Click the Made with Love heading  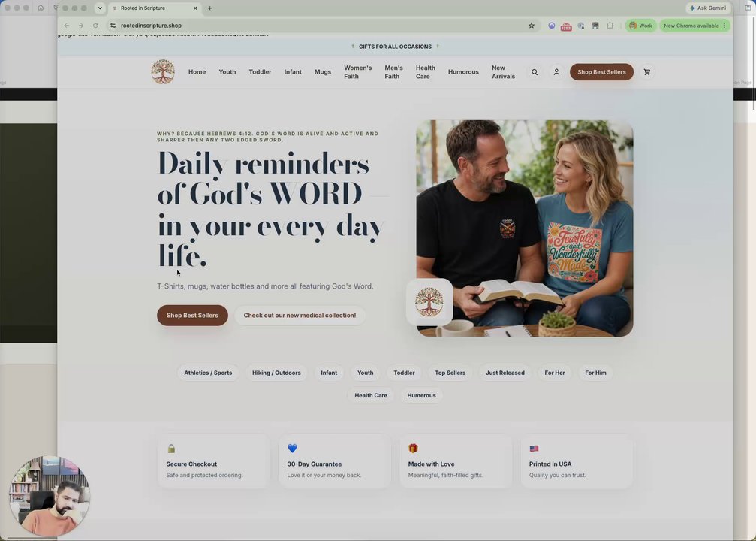[x=431, y=464]
